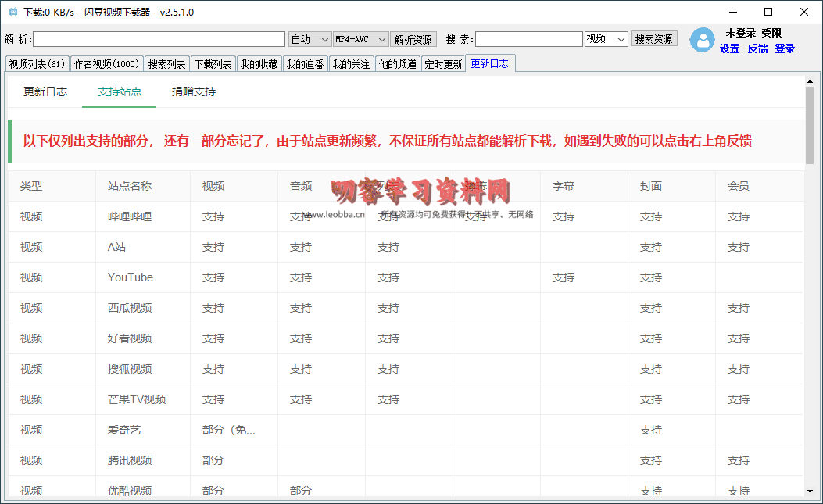823x504 pixels.
Task: Switch to 我的追番 tab
Action: [x=306, y=64]
